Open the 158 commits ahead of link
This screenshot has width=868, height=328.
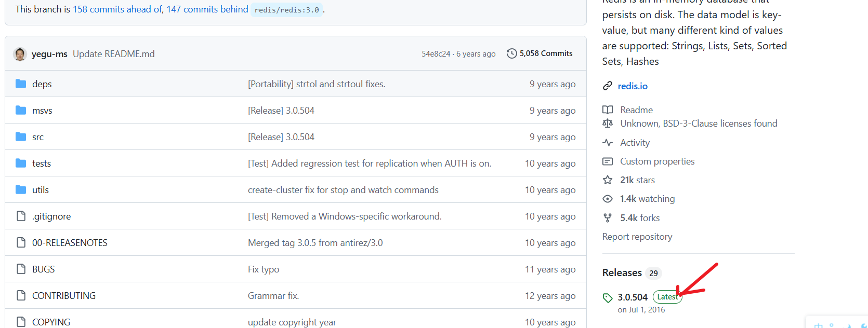(x=117, y=9)
